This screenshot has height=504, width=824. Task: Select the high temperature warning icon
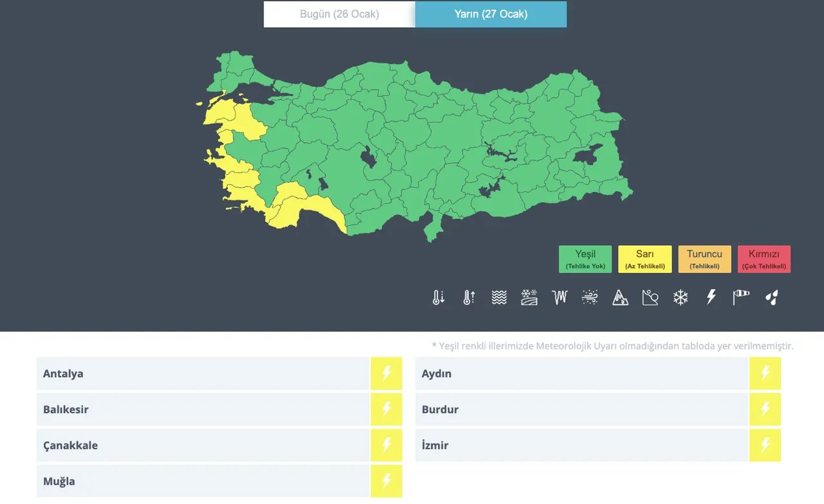coord(468,297)
